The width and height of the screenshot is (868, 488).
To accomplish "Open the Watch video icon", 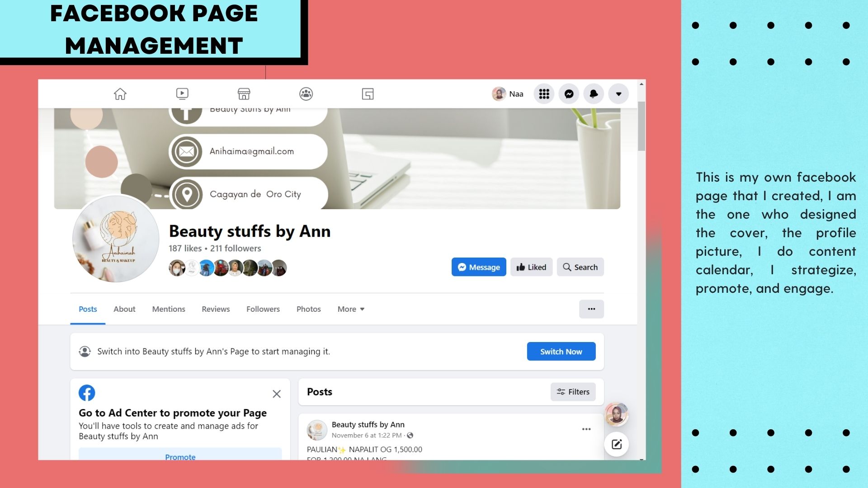I will coord(182,94).
